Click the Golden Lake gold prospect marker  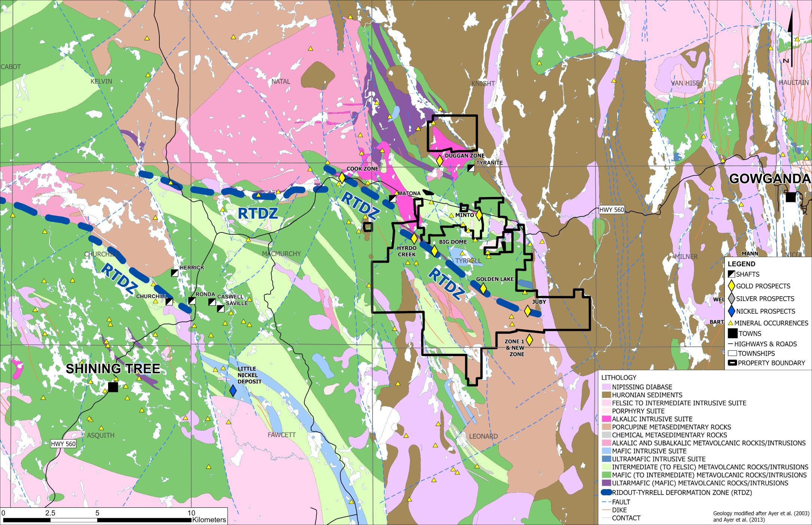483,288
